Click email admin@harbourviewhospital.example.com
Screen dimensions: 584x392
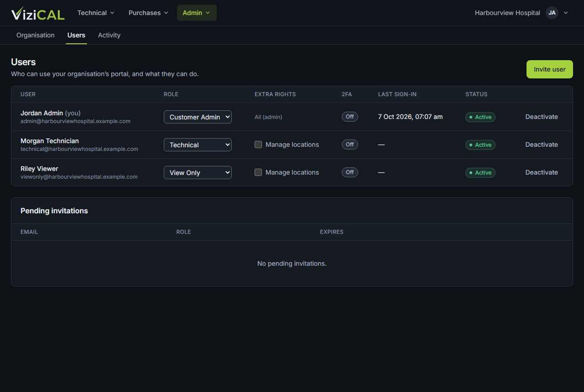pyautogui.click(x=76, y=121)
